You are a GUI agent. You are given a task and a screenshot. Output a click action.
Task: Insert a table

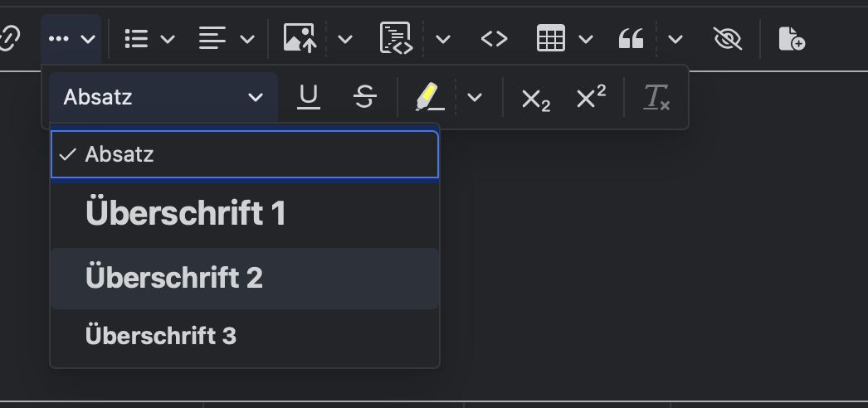point(551,39)
